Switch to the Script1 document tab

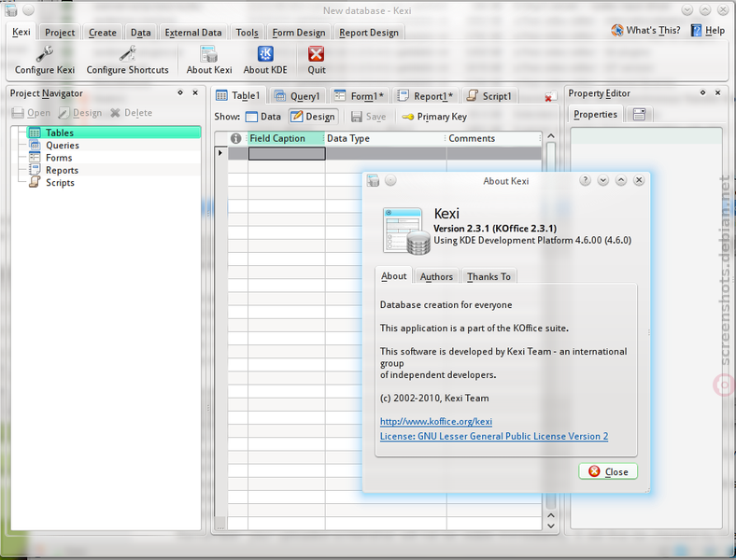tap(489, 96)
